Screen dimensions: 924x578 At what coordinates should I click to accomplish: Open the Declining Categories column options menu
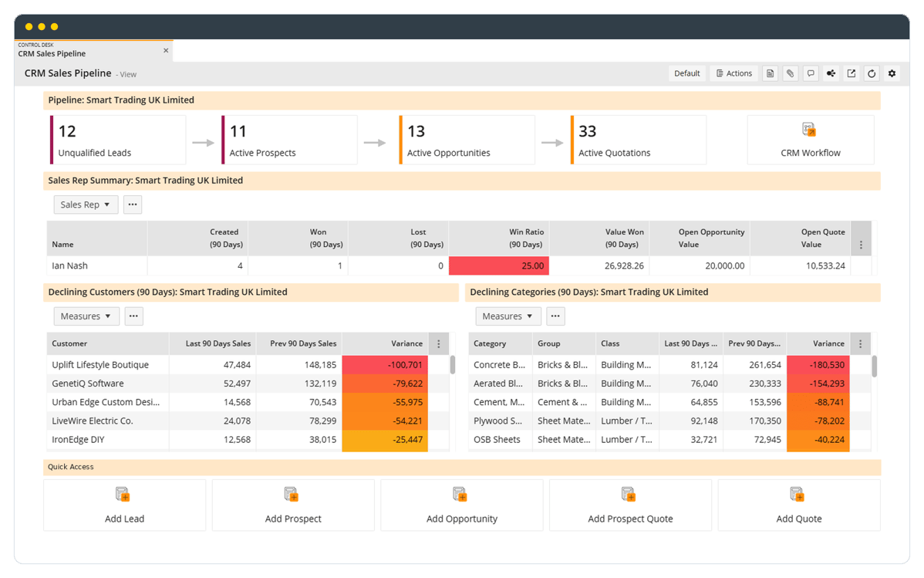pyautogui.click(x=860, y=344)
